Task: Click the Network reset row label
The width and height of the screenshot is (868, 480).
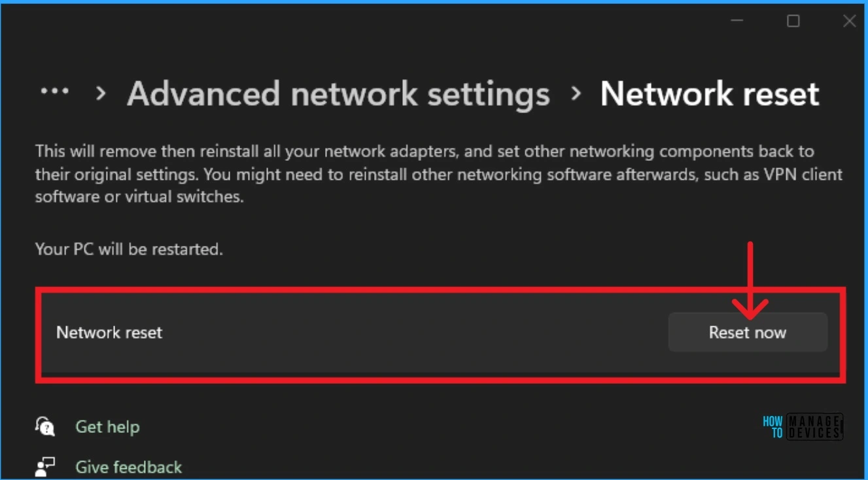Action: click(x=109, y=332)
